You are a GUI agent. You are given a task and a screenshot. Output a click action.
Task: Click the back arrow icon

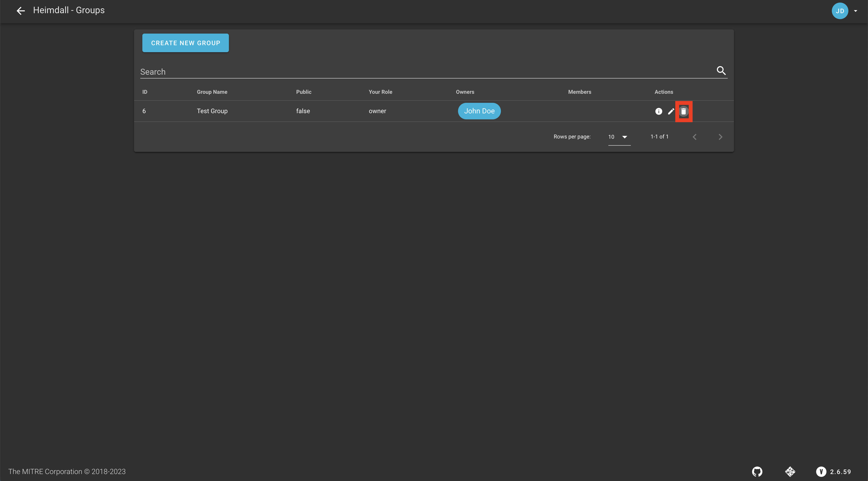pos(21,11)
